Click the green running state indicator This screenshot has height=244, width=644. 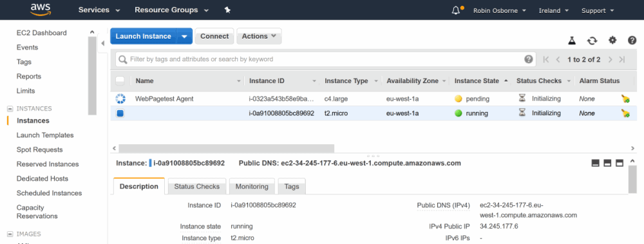tap(459, 113)
